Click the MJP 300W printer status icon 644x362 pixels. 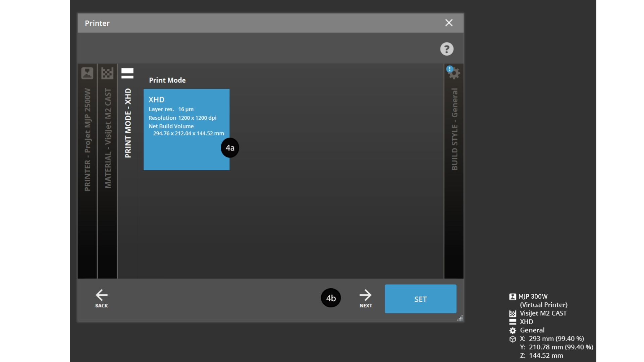point(513,297)
